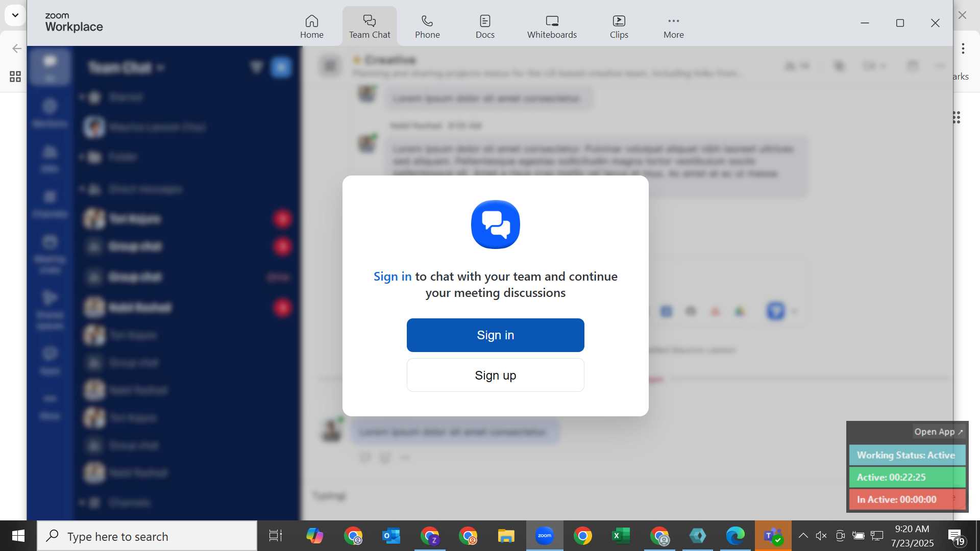Open the Open App link in tracker widget
This screenshot has width=980, height=551.
[938, 432]
